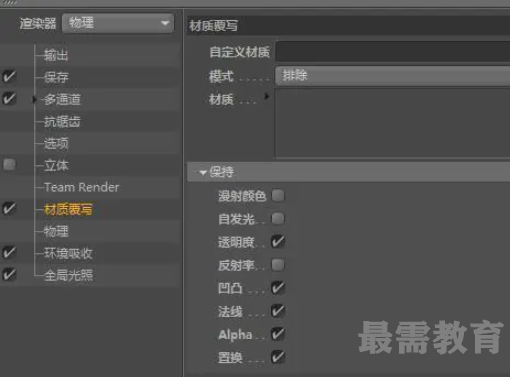Expand the 材质 list arrow
The image size is (510, 377).
[267, 97]
